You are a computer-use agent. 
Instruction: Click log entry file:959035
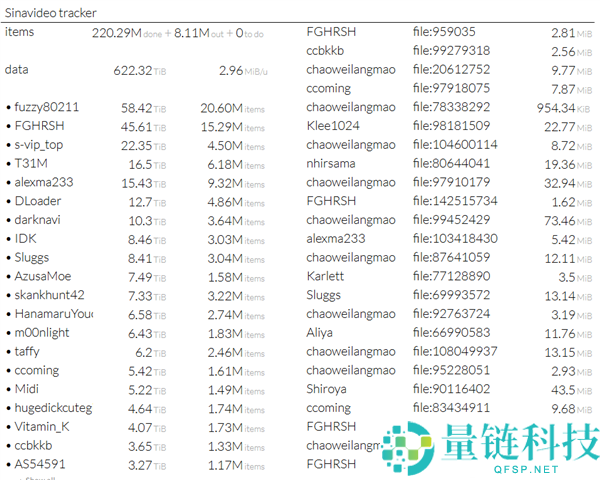444,31
